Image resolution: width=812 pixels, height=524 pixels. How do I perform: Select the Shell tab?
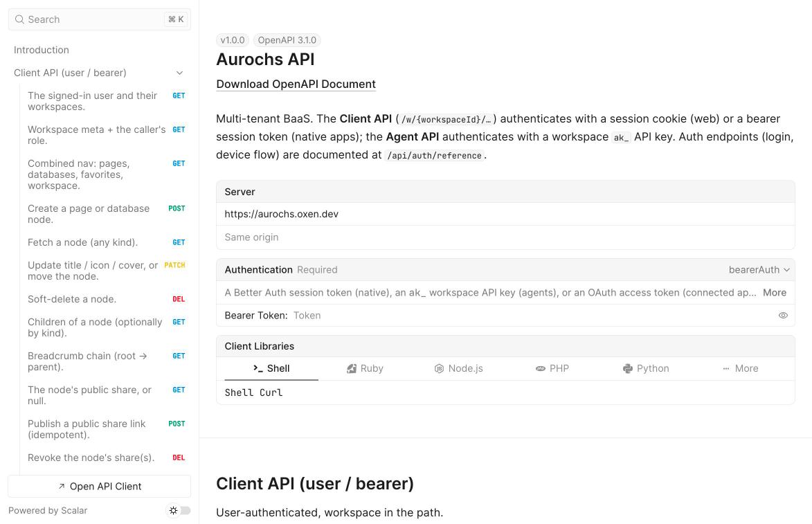pos(271,368)
